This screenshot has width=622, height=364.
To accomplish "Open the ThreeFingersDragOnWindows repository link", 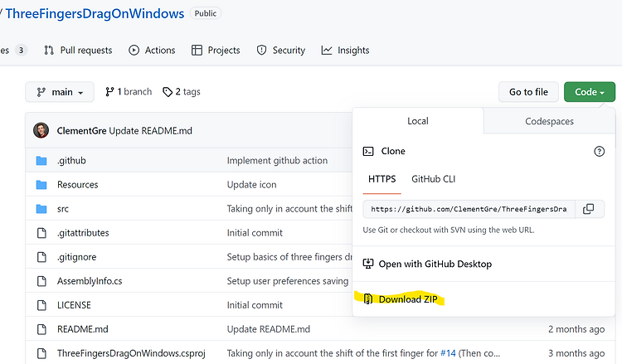I will click(95, 13).
